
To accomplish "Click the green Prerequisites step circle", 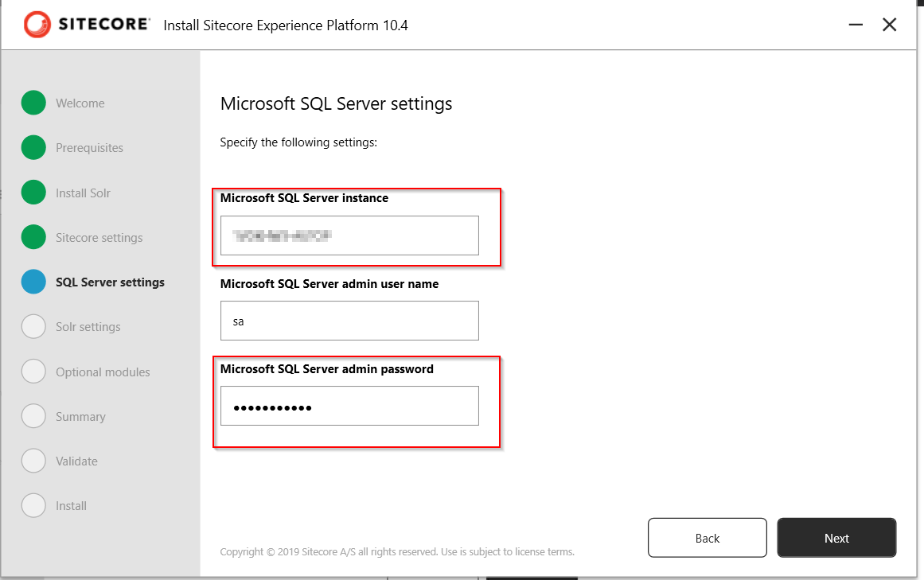I will pos(33,147).
